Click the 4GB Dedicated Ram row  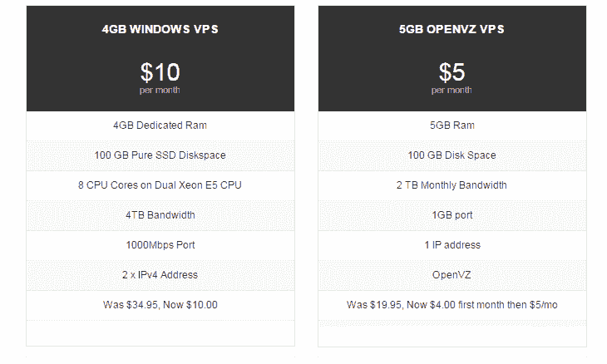pos(160,125)
